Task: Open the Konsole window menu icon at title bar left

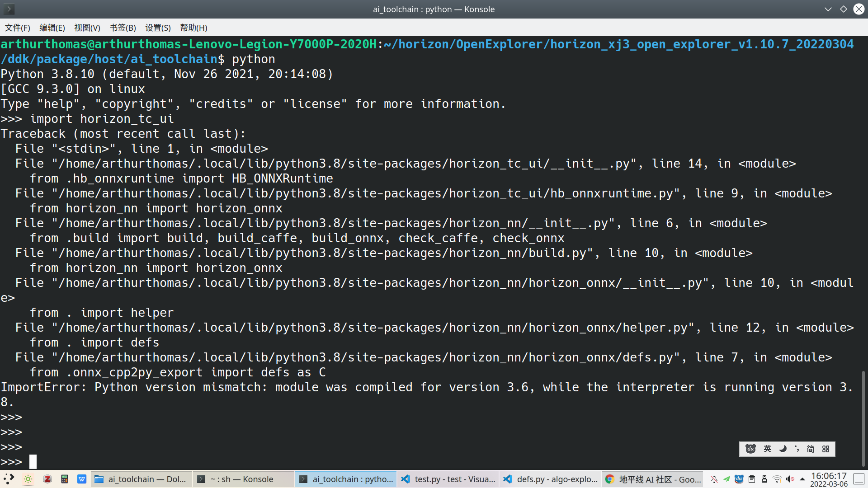Action: [9, 9]
